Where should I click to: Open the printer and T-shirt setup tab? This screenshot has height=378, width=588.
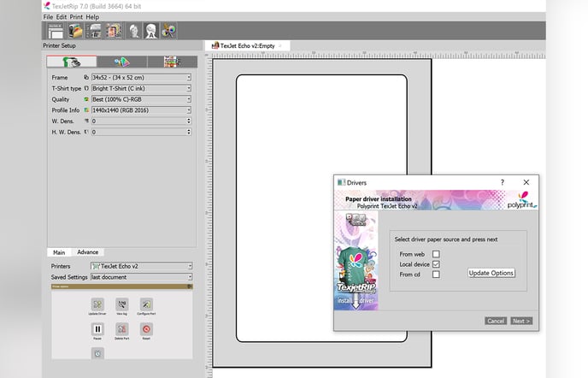point(72,62)
